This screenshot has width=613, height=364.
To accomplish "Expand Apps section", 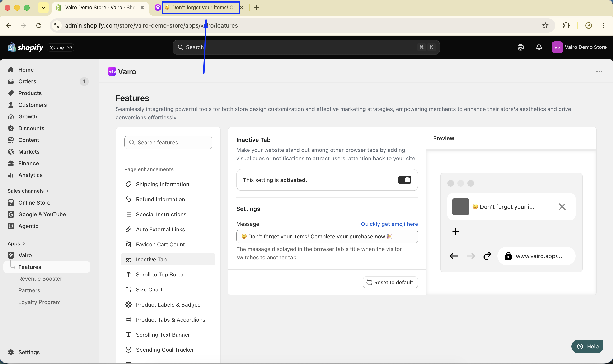I will [x=16, y=244].
